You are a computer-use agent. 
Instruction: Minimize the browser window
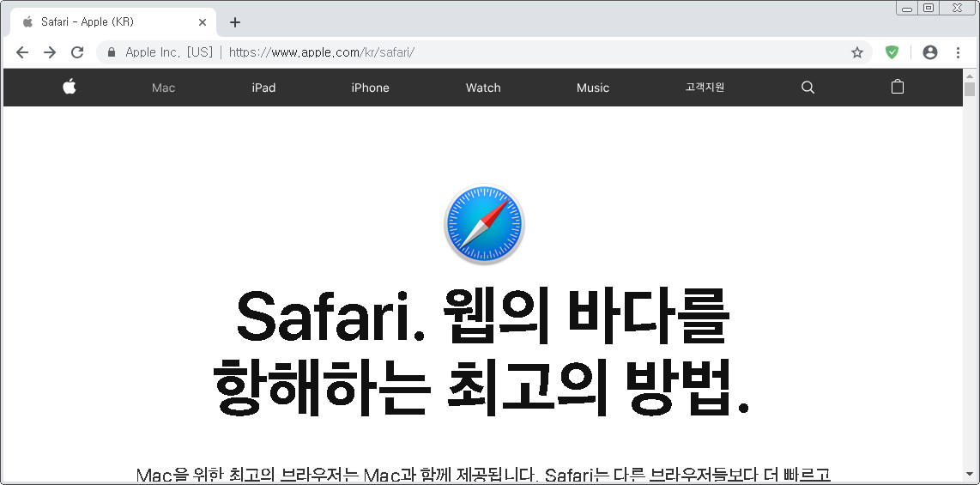(x=907, y=8)
